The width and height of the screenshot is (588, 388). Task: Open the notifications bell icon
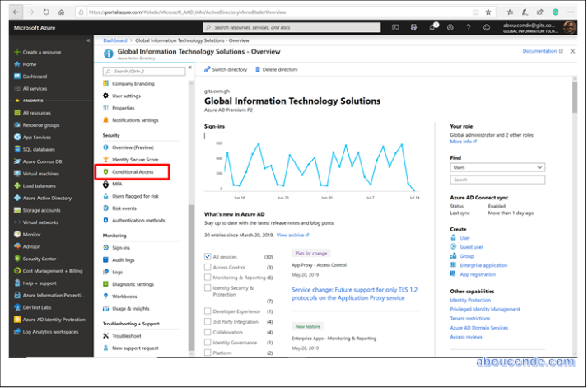point(432,27)
